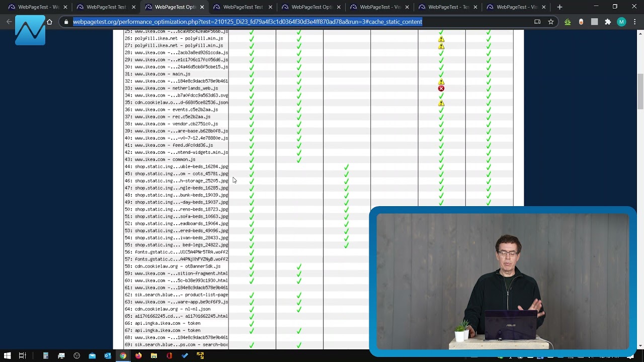Open a new browser tab
Image resolution: width=644 pixels, height=362 pixels.
tap(559, 7)
